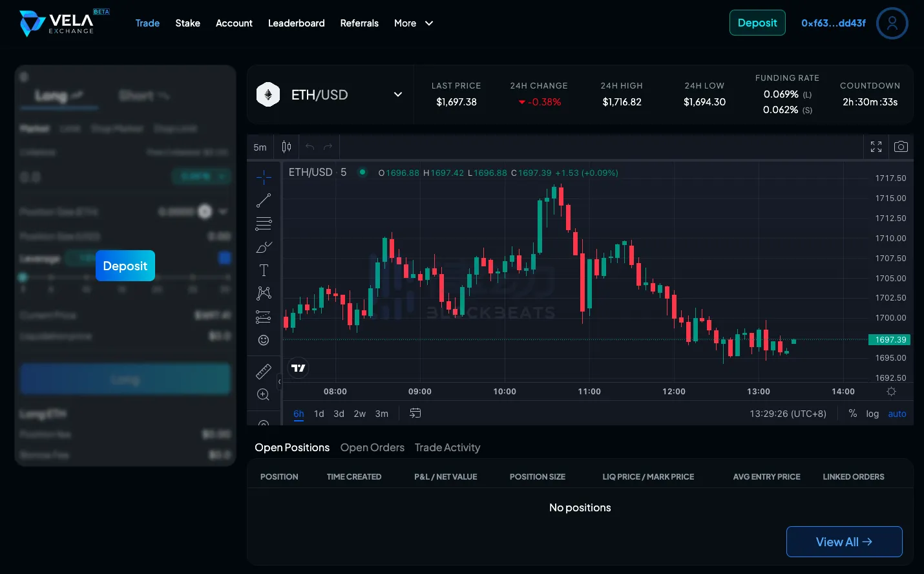The image size is (924, 574).
Task: Switch to the Open Orders tab
Action: [x=372, y=447]
